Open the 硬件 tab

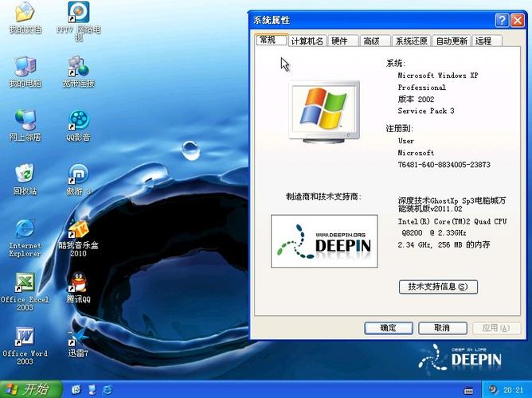click(x=342, y=41)
